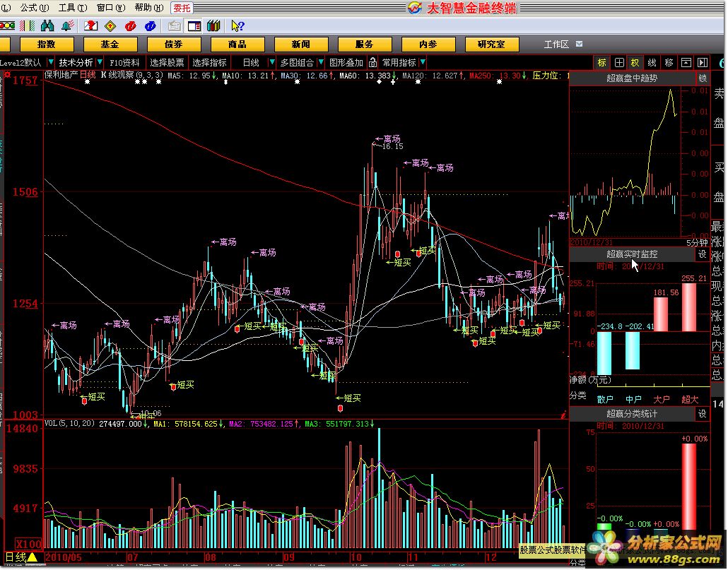Screen dimensions: 728x570
Task: Click the red question mark mail icon
Action: click(x=90, y=26)
